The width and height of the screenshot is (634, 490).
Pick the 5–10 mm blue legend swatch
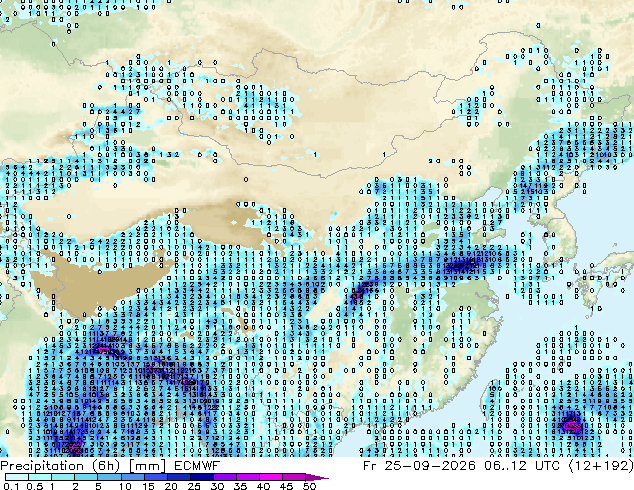point(109,477)
